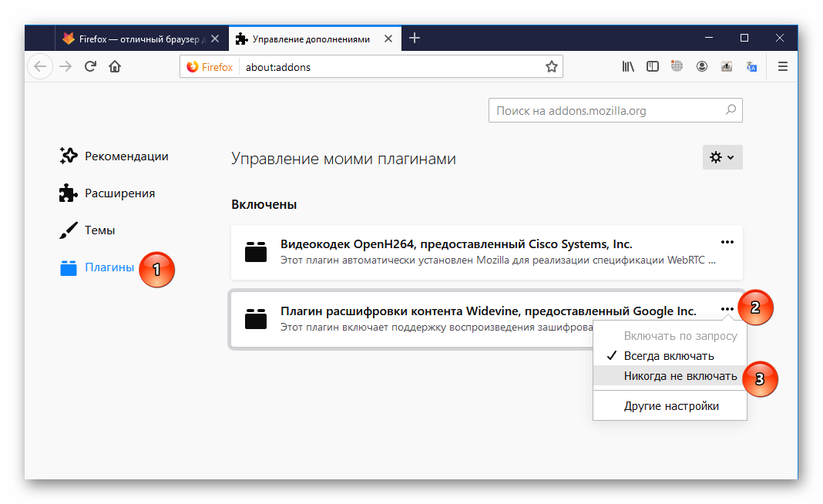823x504 pixels.
Task: Click the Темы brush icon
Action: (69, 230)
